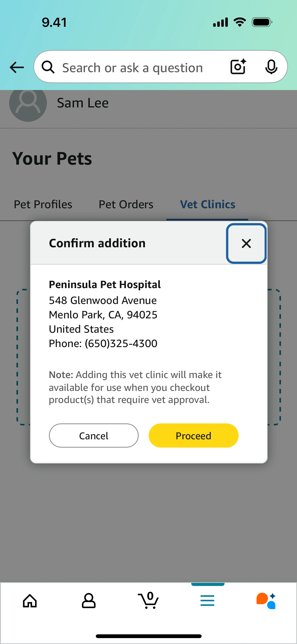Open camera lens visual search
The image size is (297, 644).
[x=238, y=67]
